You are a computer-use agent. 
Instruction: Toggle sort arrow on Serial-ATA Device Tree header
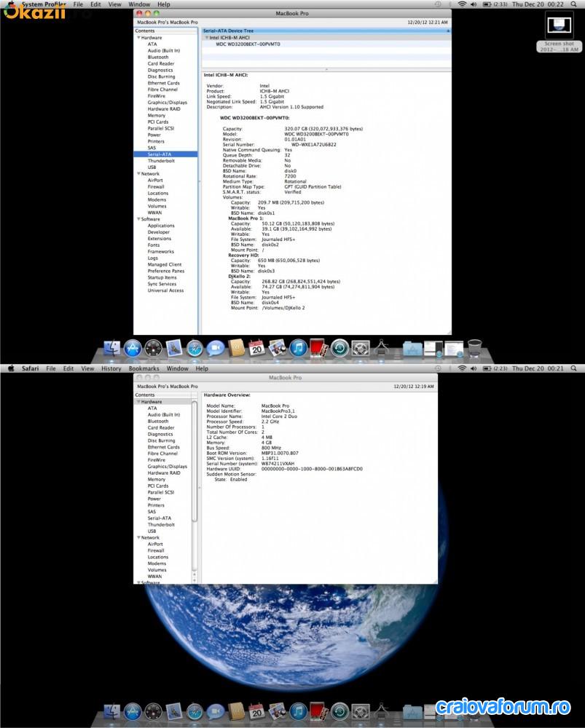pyautogui.click(x=448, y=31)
